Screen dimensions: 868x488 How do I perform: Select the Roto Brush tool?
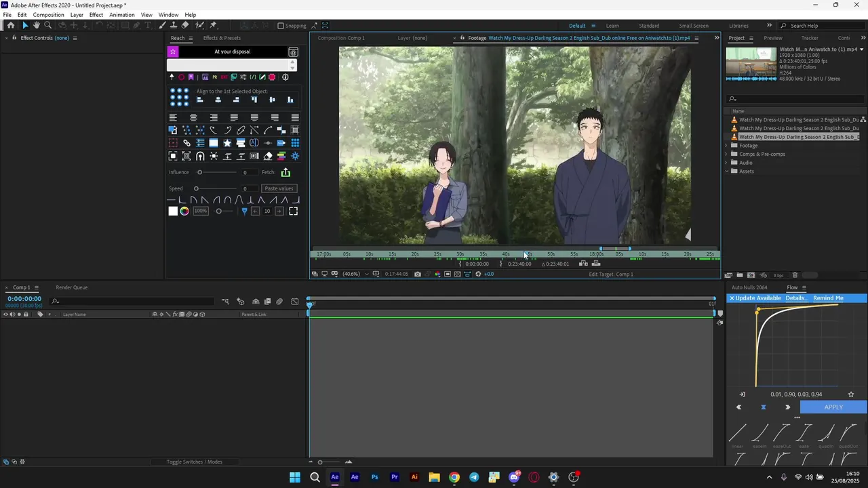tap(199, 25)
